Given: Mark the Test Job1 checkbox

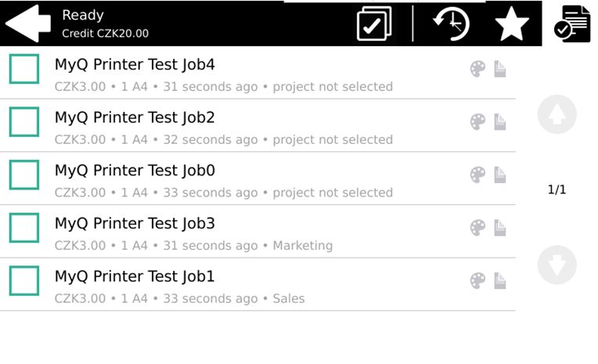Looking at the screenshot, I should tap(24, 280).
